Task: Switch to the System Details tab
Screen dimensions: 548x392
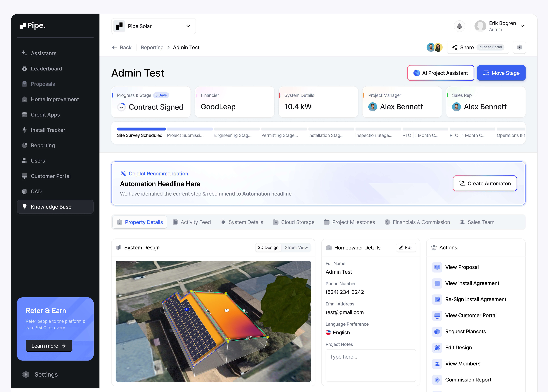Action: tap(242, 222)
